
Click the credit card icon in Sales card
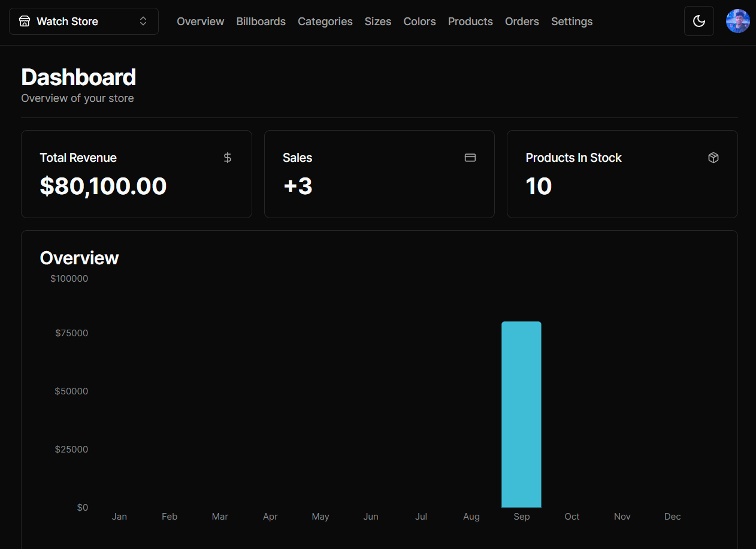point(470,158)
